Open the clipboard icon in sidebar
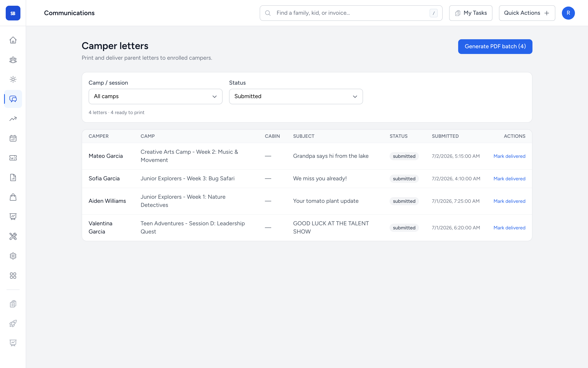Image resolution: width=588 pixels, height=368 pixels. click(x=13, y=304)
